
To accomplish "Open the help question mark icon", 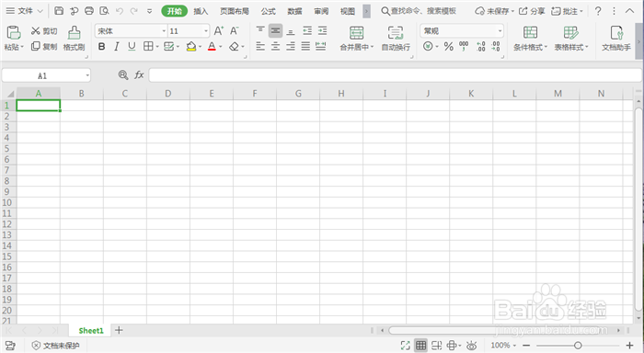I will pyautogui.click(x=598, y=11).
